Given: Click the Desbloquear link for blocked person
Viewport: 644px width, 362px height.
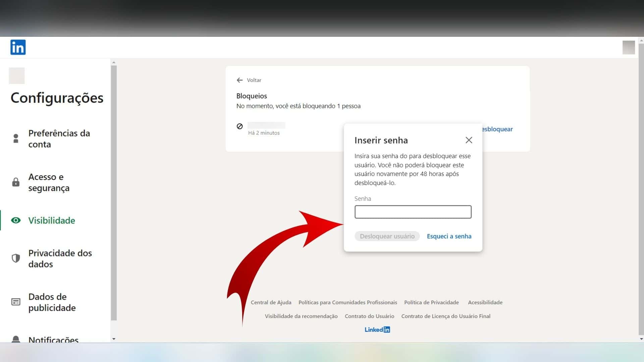Looking at the screenshot, I should click(x=497, y=129).
